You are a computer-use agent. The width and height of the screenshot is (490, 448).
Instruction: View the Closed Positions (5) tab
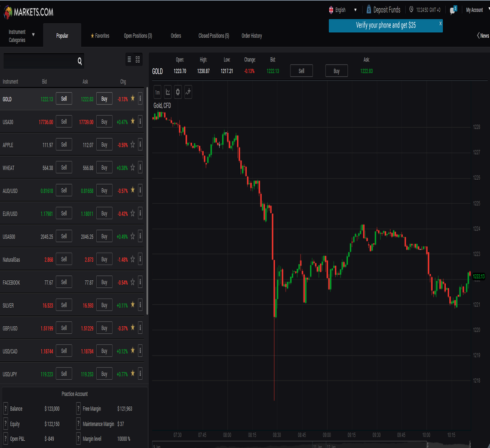(214, 36)
